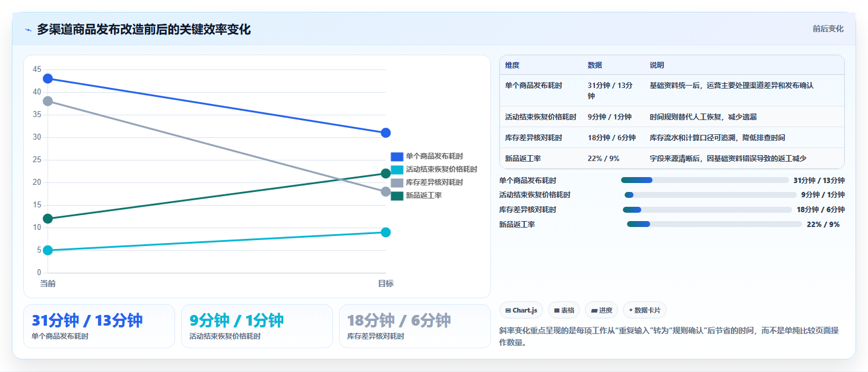Click the 单个商品发布耗时 progress bar
The image size is (868, 372).
(705, 180)
